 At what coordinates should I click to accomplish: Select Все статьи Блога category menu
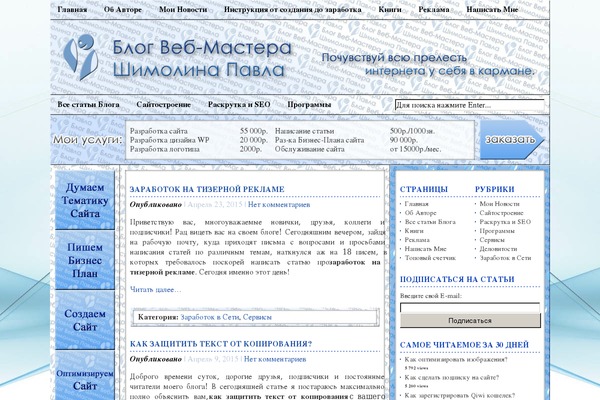point(88,104)
